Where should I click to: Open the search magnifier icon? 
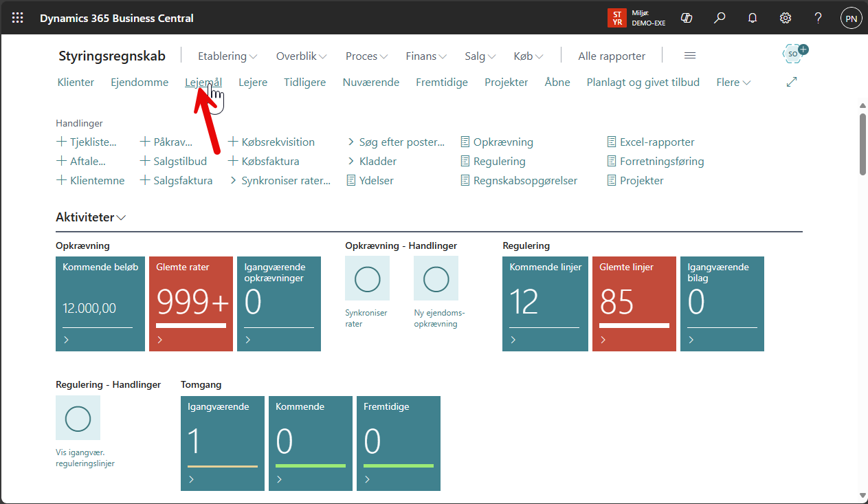click(720, 19)
